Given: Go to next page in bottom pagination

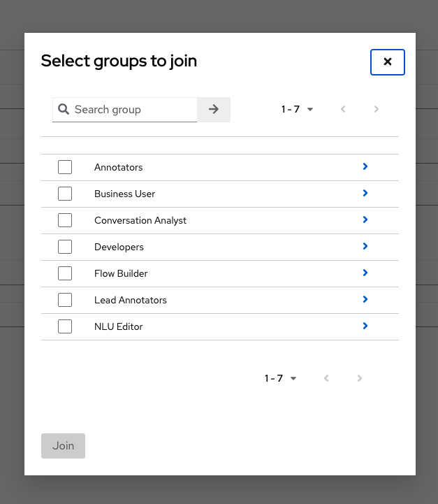Looking at the screenshot, I should point(360,378).
